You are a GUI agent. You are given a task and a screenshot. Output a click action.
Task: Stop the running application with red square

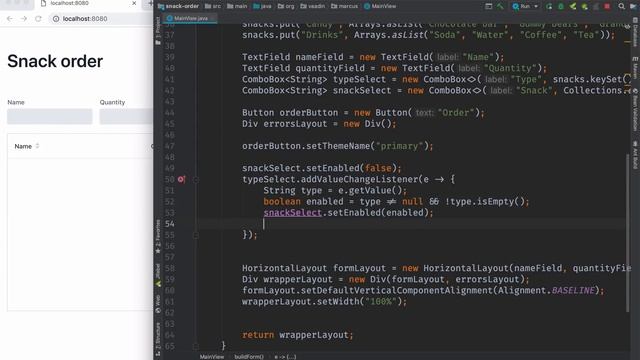coord(607,6)
